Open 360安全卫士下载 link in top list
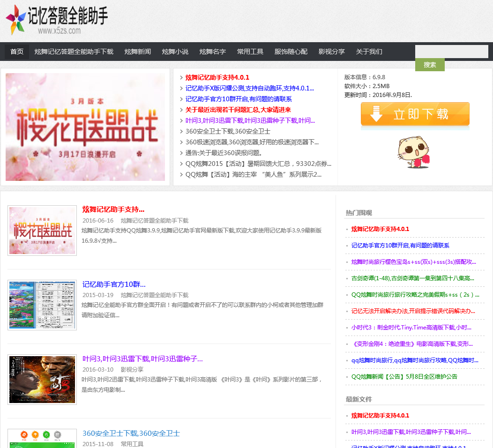This screenshot has width=493, height=448. pyautogui.click(x=228, y=131)
